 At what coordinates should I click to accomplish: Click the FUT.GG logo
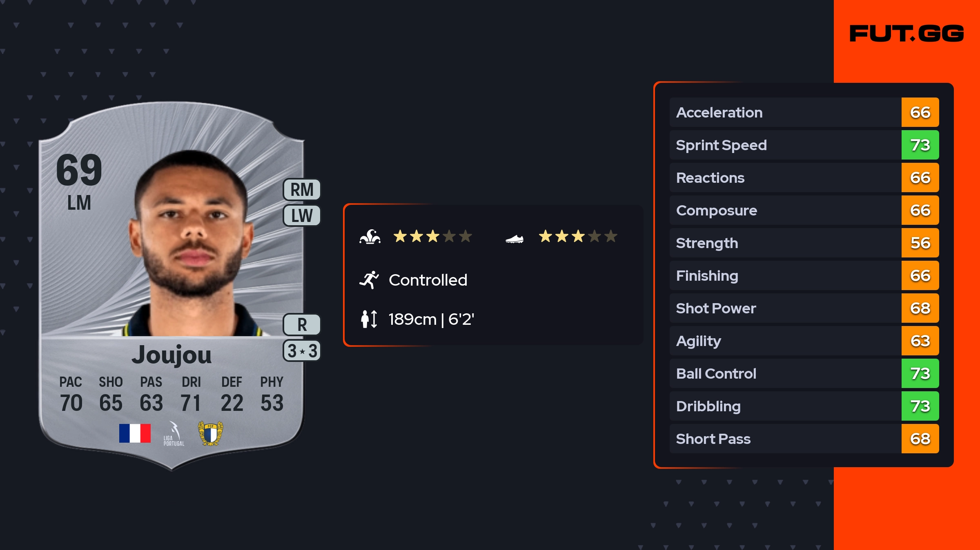pyautogui.click(x=906, y=33)
